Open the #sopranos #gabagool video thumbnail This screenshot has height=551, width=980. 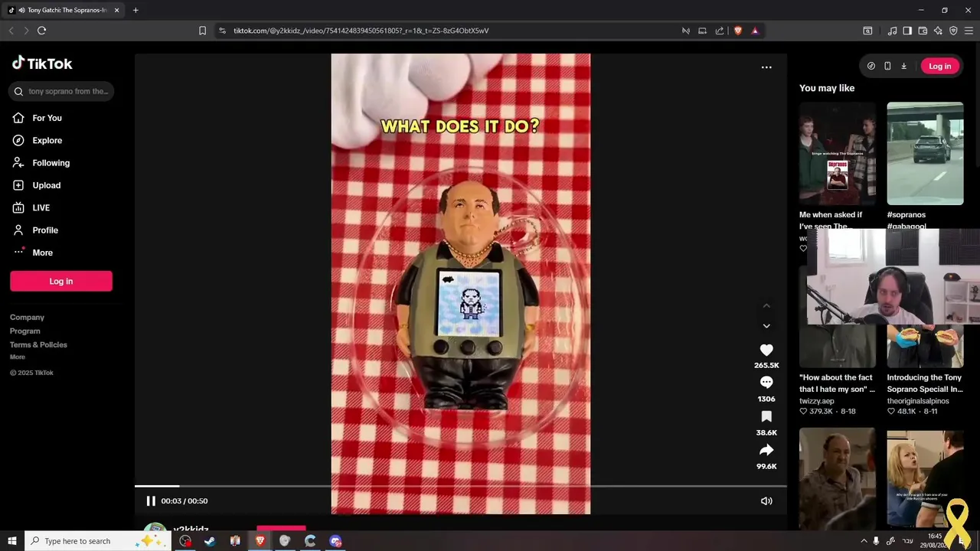click(925, 154)
